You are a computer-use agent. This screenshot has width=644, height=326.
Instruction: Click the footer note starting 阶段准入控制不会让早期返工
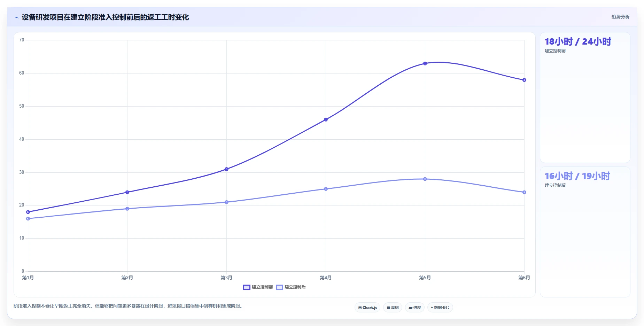(128, 306)
